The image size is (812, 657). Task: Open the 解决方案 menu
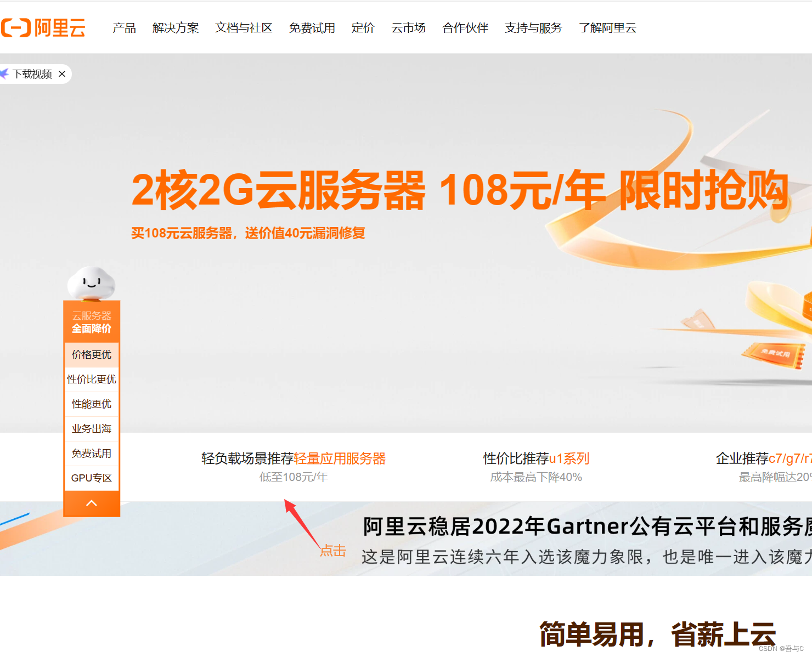(x=176, y=28)
